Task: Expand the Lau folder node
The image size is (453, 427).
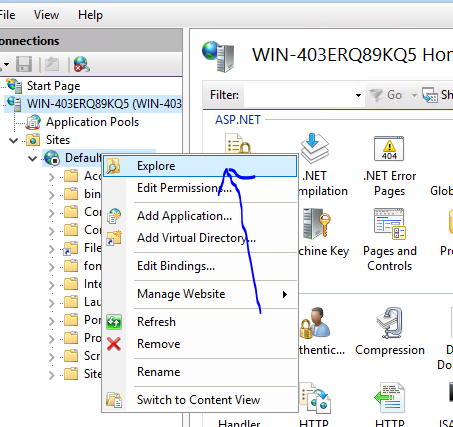Action: 51,303
